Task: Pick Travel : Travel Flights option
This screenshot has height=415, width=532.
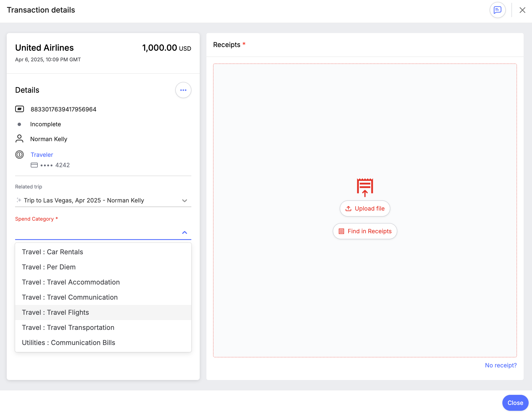Action: point(103,313)
